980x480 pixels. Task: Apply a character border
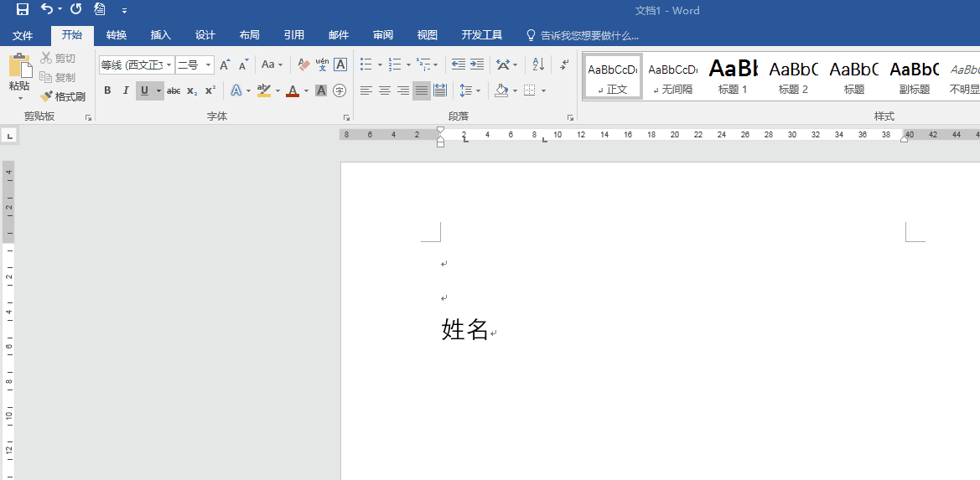[x=340, y=65]
